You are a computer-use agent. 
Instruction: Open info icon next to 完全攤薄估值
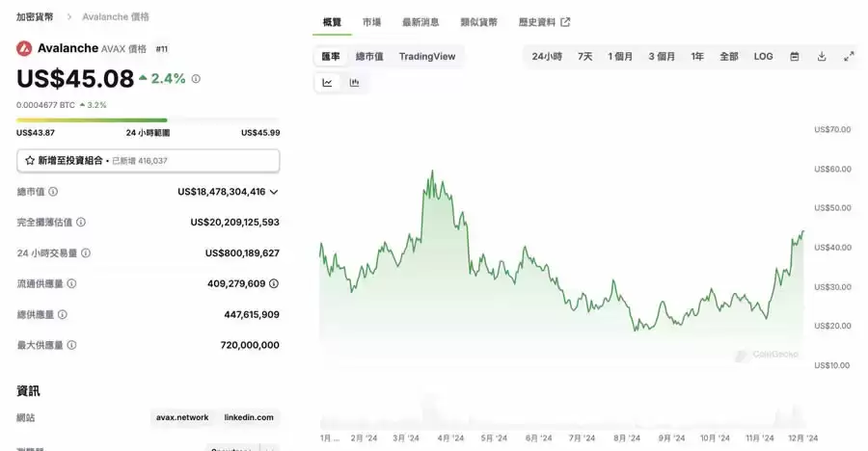point(81,222)
